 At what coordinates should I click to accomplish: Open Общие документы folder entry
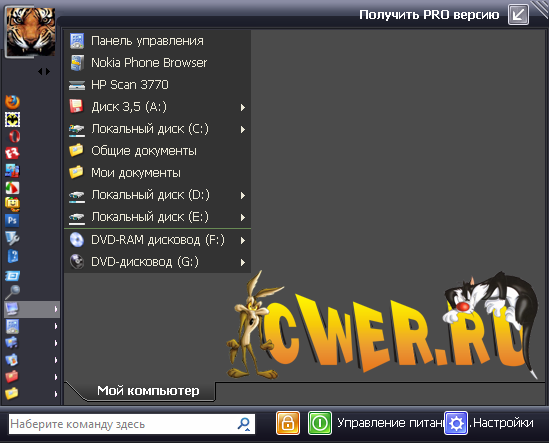[157, 151]
